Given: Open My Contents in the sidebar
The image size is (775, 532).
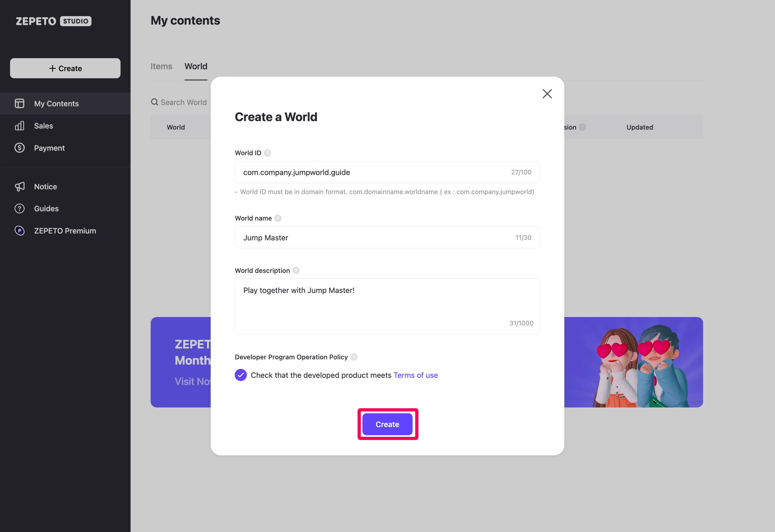Looking at the screenshot, I should [65, 103].
